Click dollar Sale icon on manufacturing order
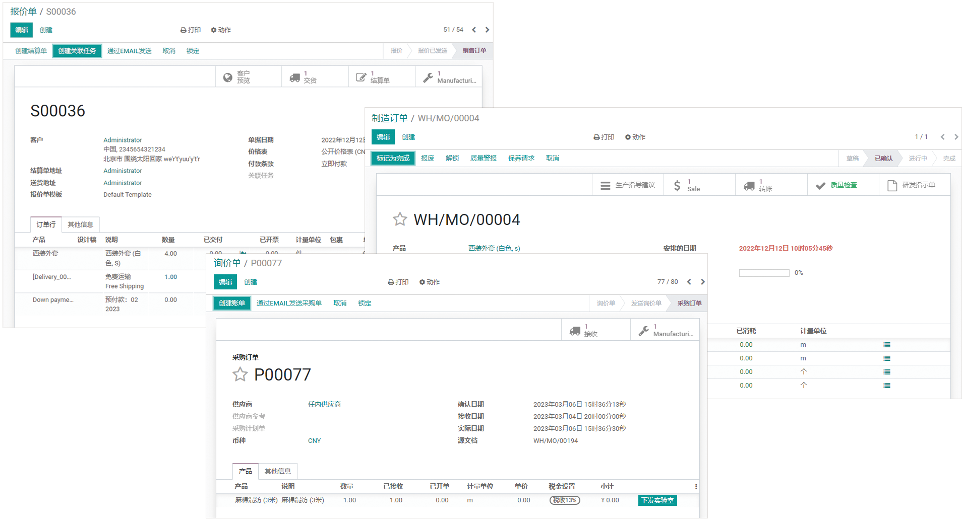This screenshot has height=532, width=962. pos(677,185)
